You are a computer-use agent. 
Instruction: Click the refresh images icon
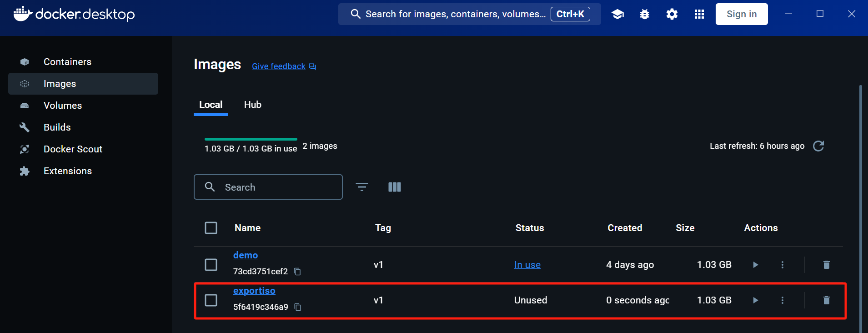pos(818,146)
